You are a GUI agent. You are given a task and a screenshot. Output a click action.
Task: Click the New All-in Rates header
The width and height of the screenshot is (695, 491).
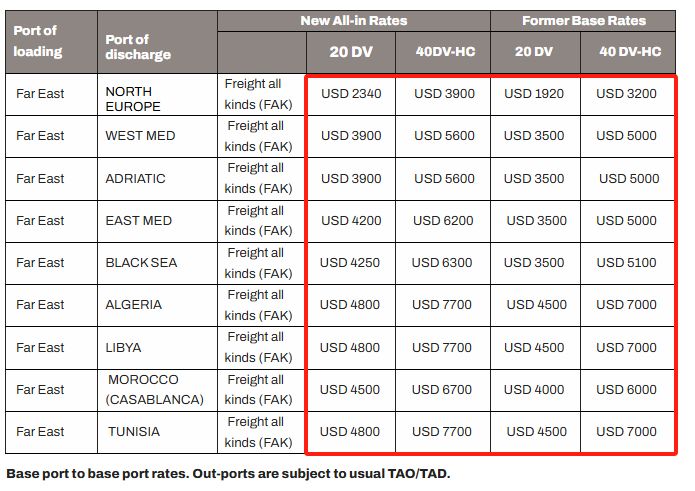(354, 21)
